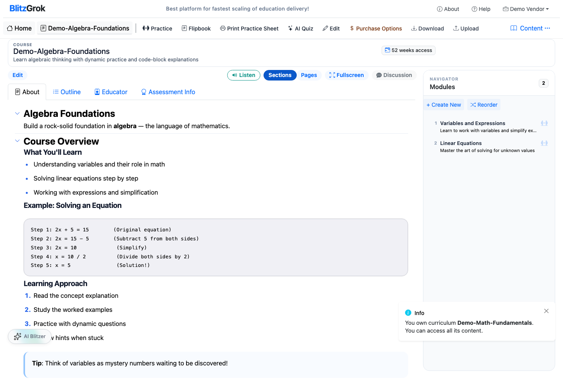Viewport: 563px width, 392px height.
Task: Click 'Solving linear equations step by step' bullet
Action: point(86,179)
